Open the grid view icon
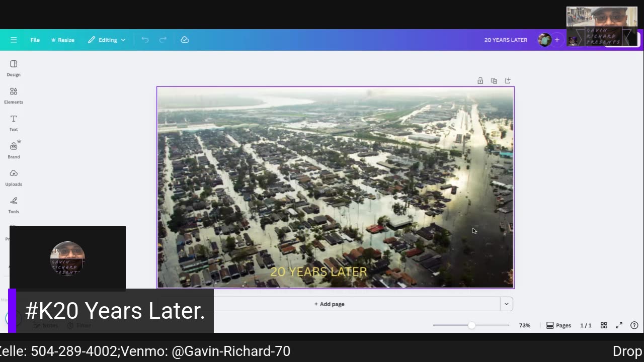Image resolution: width=644 pixels, height=362 pixels. coord(604,325)
